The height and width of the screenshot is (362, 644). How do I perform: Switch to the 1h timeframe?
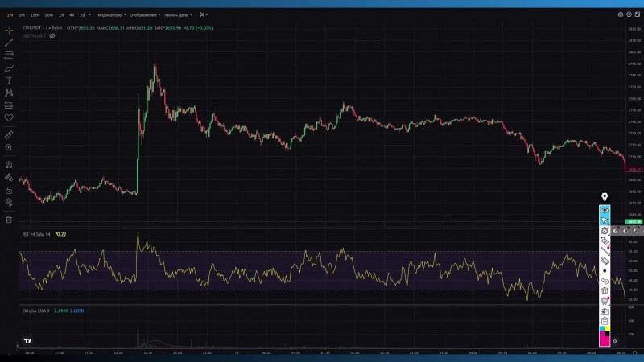[x=61, y=14]
